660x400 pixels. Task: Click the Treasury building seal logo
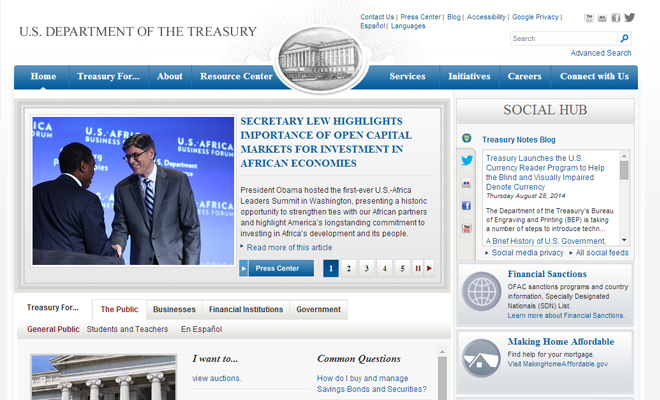pos(321,59)
